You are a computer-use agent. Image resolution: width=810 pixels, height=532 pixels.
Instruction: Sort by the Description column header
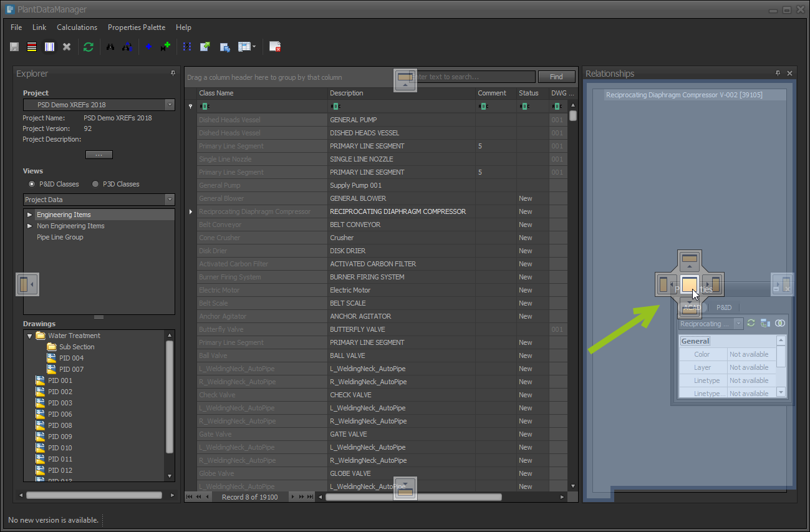(402, 93)
